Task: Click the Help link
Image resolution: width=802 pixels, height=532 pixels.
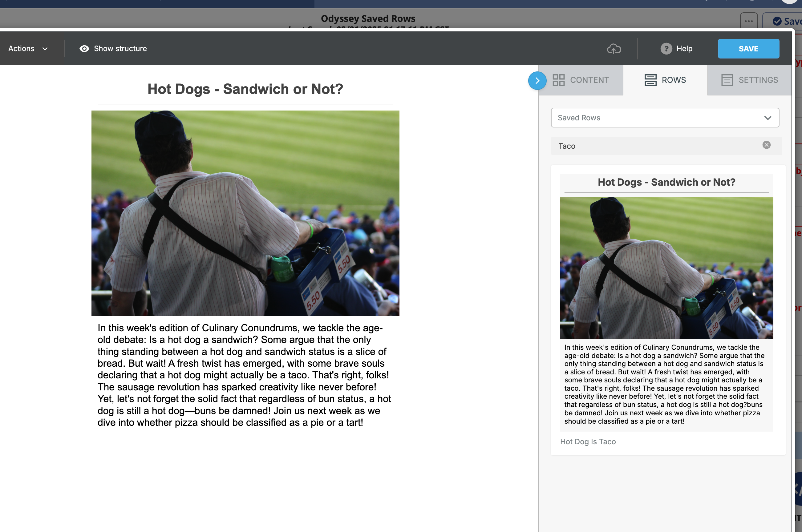Action: 684,49
